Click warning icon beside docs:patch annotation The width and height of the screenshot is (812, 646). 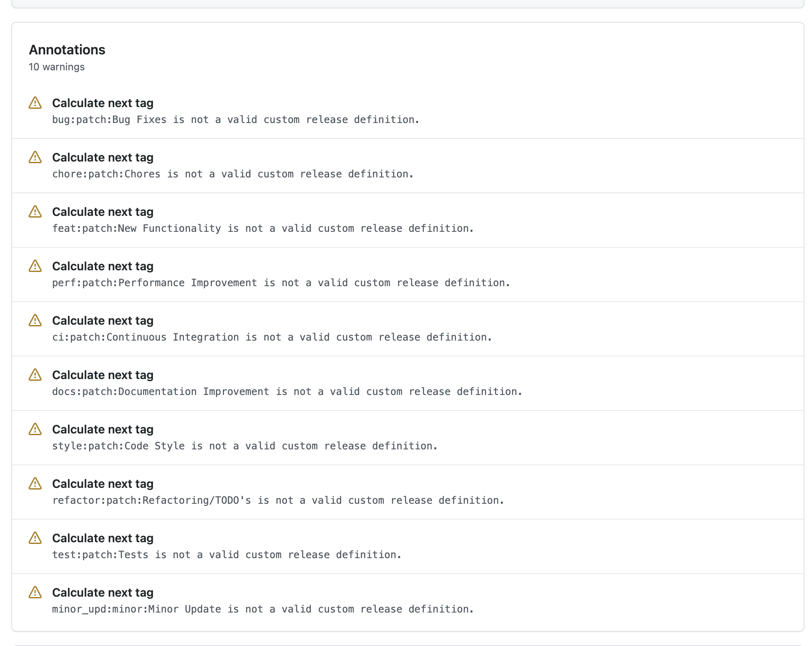click(35, 375)
